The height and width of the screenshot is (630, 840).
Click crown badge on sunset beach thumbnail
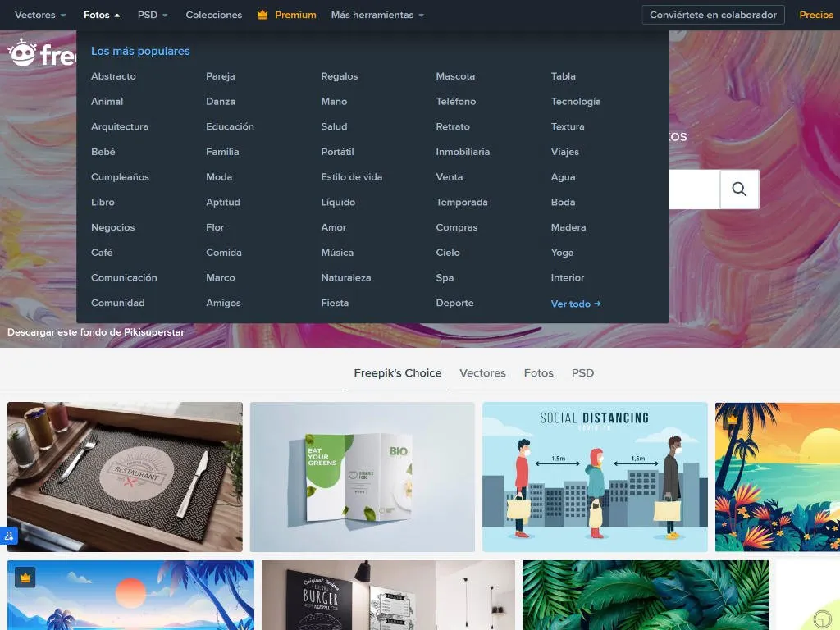tap(733, 419)
